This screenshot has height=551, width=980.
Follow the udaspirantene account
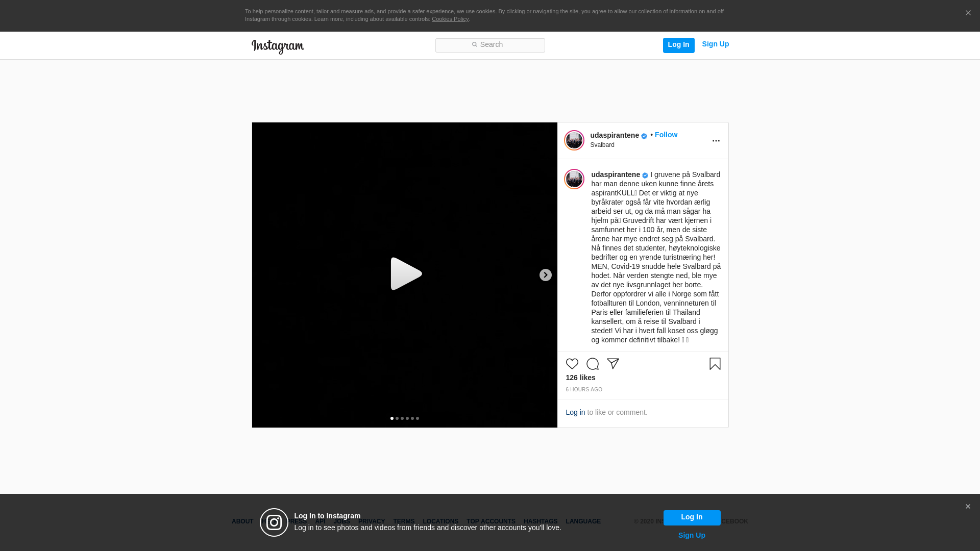(666, 135)
